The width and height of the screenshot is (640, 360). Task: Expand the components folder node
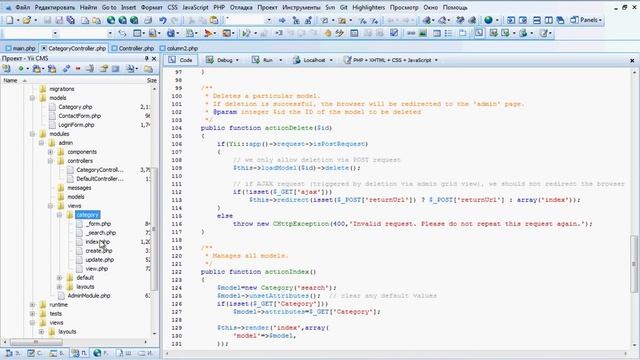pyautogui.click(x=50, y=152)
